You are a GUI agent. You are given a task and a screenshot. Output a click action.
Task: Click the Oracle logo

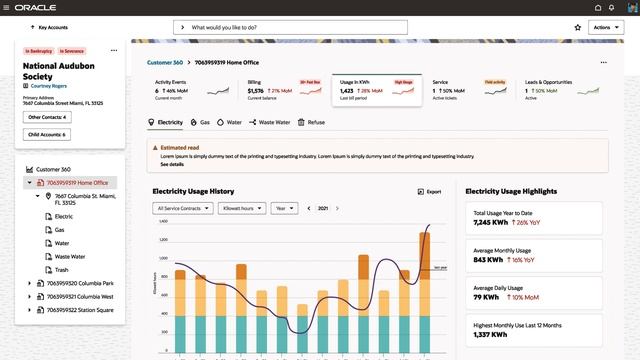(35, 7)
